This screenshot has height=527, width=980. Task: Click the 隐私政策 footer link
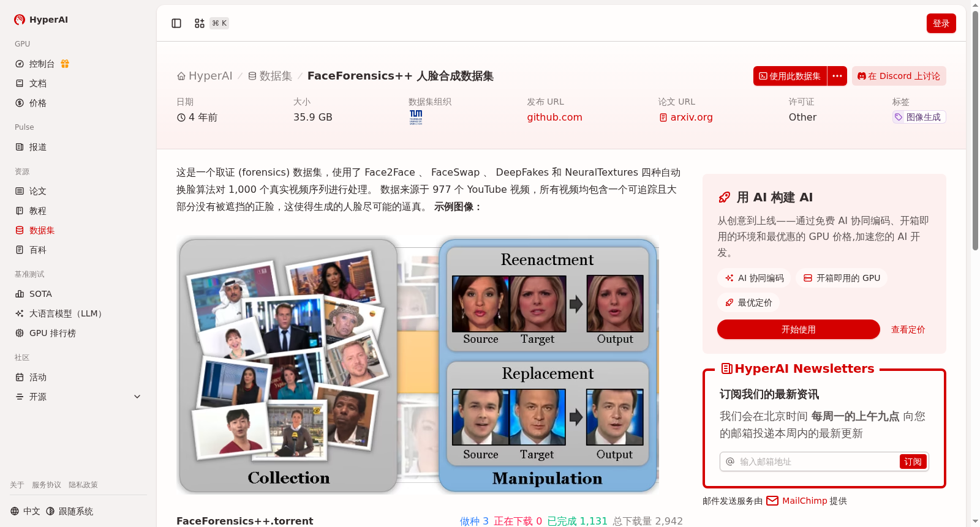83,485
